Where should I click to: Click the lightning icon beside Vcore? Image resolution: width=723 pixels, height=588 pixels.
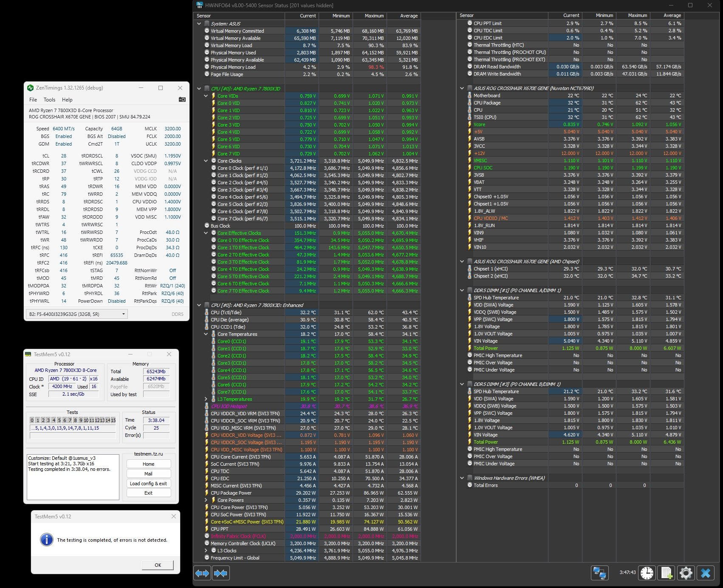[x=470, y=124]
